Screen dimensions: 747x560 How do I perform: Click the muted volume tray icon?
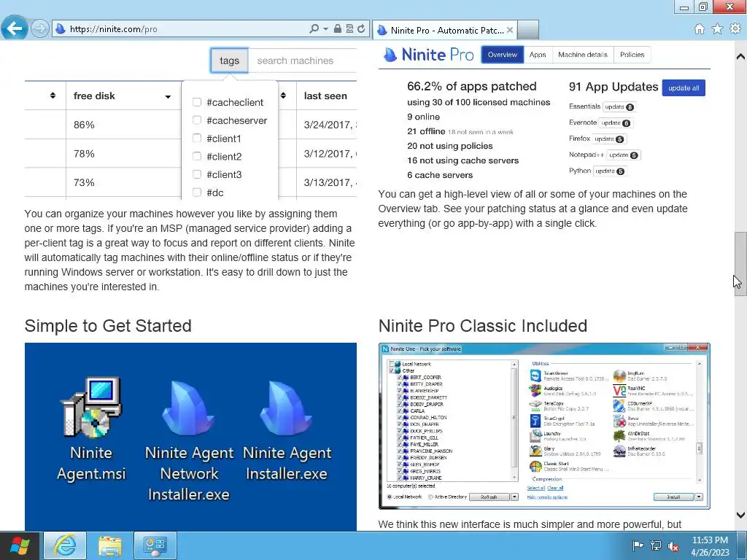673,545
